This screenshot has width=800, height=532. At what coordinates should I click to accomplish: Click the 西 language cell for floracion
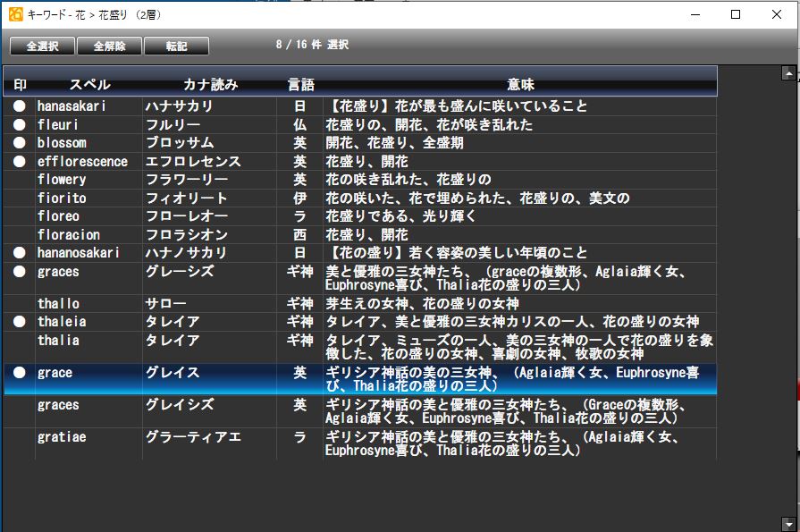300,235
